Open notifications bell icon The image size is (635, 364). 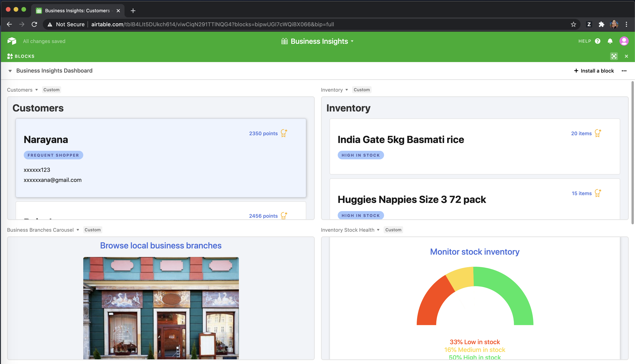[610, 41]
